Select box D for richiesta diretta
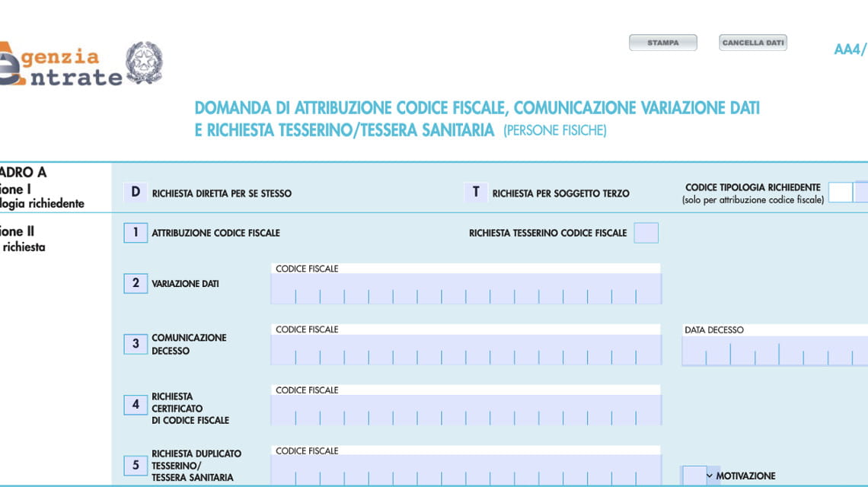Viewport: 868px width, 487px height. (x=136, y=193)
